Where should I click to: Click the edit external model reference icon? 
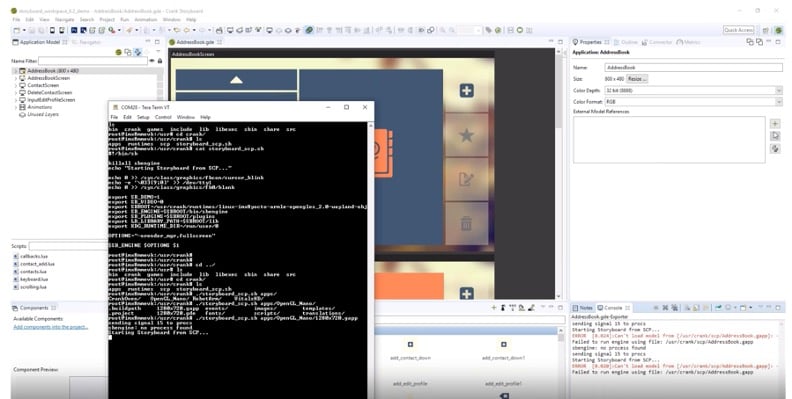(x=775, y=136)
